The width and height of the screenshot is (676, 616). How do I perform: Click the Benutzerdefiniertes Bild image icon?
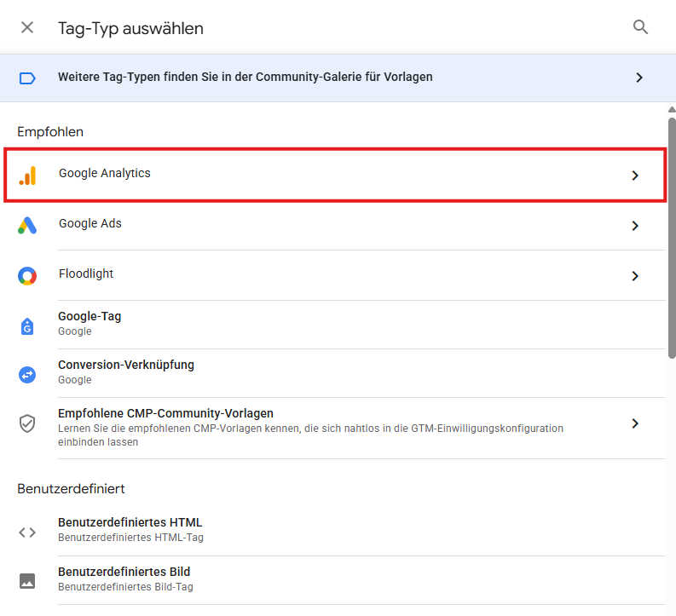(x=27, y=581)
